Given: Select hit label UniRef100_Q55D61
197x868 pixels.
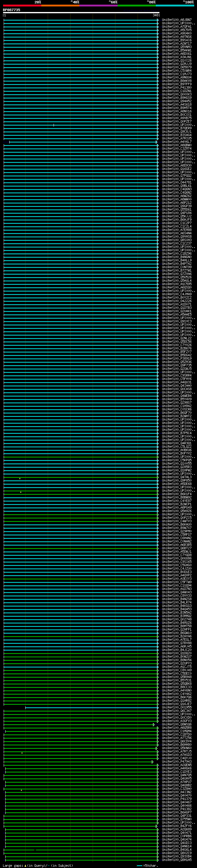Looking at the screenshot, I should tap(176, 210).
